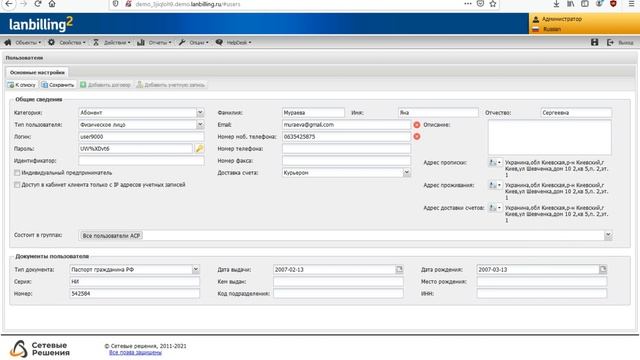Viewport: 640px width, 360px height.
Task: Toggle Доступ в кабинет клиента checkbox
Action: pyautogui.click(x=17, y=185)
